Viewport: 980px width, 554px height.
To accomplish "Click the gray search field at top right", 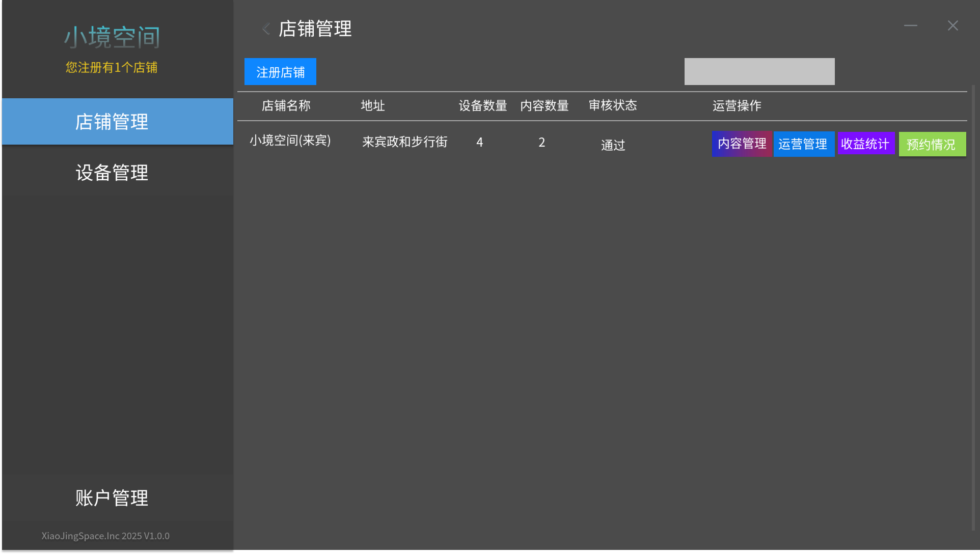I will (759, 71).
